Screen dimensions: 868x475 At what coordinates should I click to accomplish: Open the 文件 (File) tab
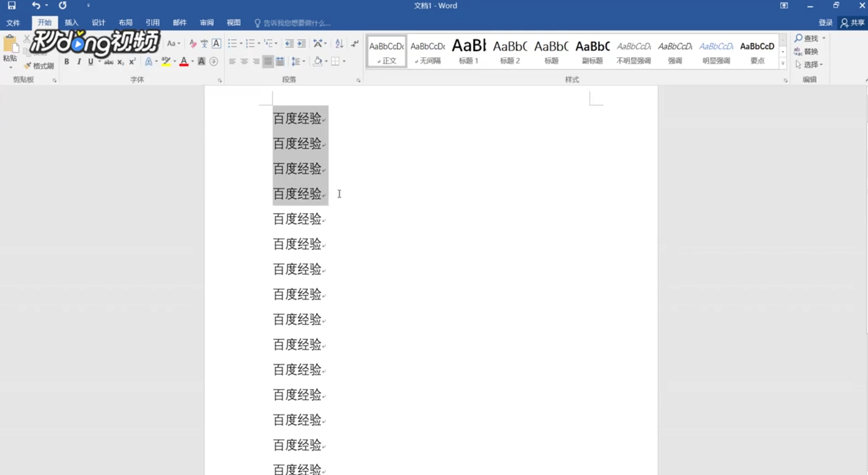[13, 23]
